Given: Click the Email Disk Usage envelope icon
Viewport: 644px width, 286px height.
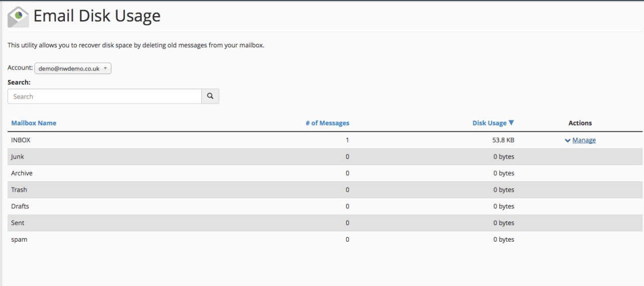Looking at the screenshot, I should pos(18,17).
